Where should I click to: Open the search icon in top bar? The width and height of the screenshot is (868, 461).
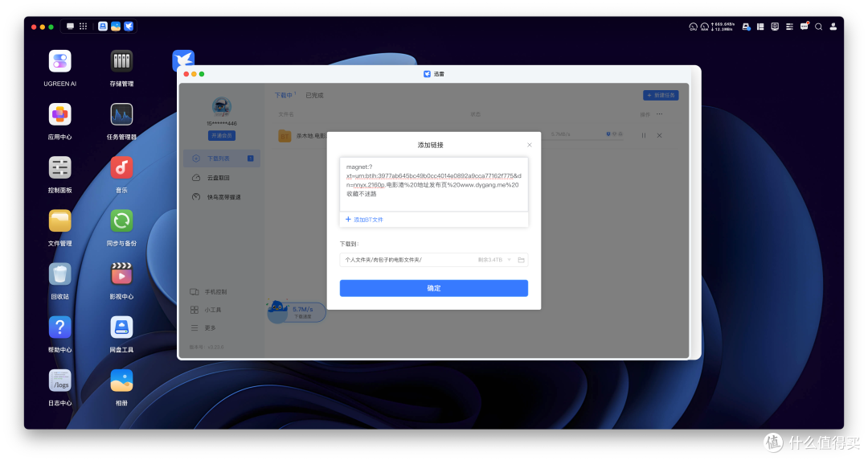819,27
